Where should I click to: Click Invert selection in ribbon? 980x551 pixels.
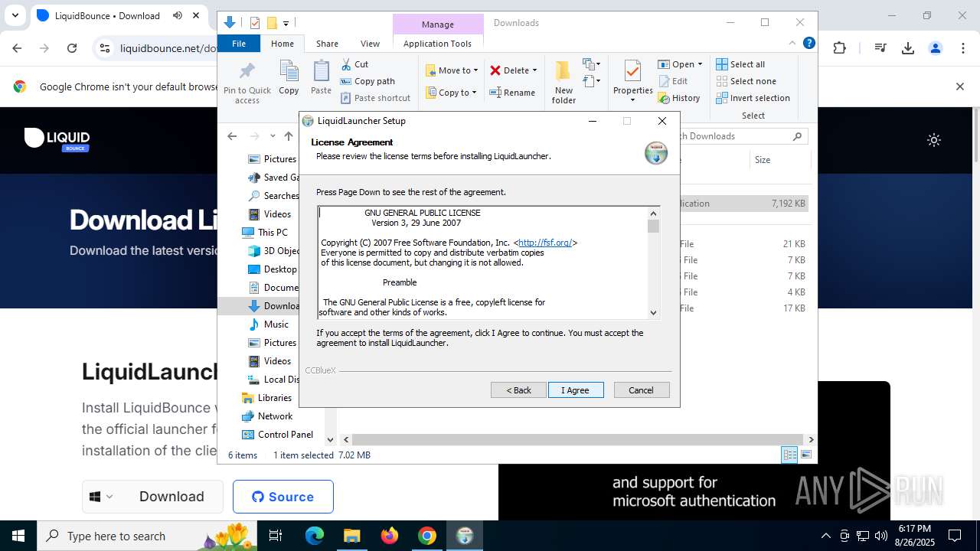pos(753,98)
